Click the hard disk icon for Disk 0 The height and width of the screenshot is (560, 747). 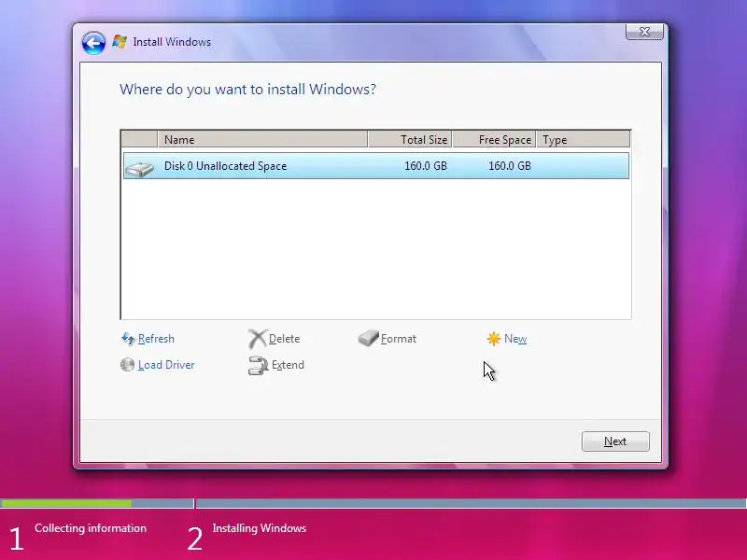(x=139, y=169)
